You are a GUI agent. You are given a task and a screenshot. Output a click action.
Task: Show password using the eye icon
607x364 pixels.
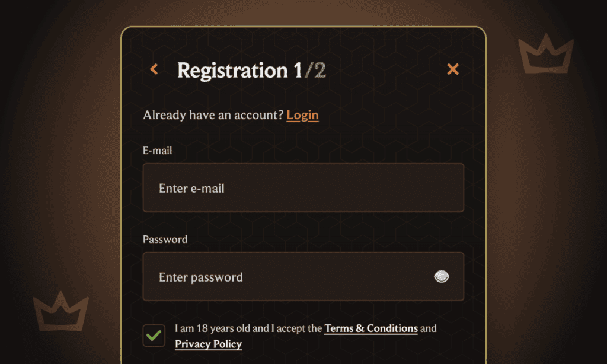click(x=442, y=276)
